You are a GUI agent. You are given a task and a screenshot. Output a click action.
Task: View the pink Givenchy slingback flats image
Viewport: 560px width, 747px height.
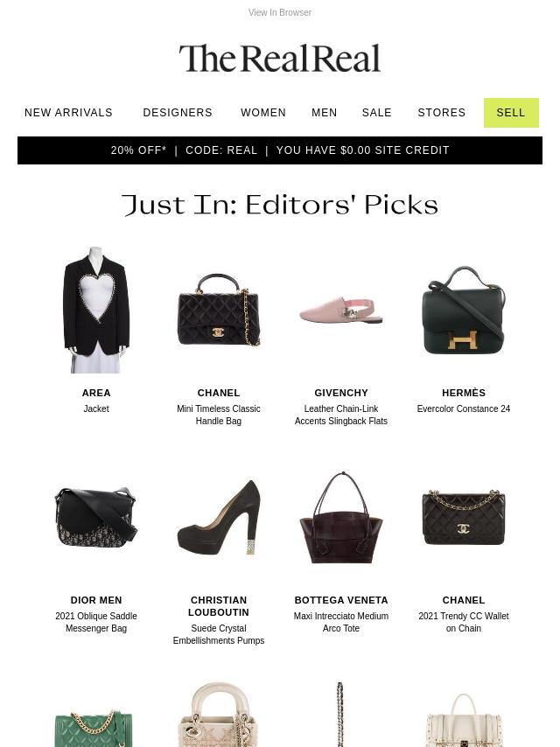click(341, 311)
